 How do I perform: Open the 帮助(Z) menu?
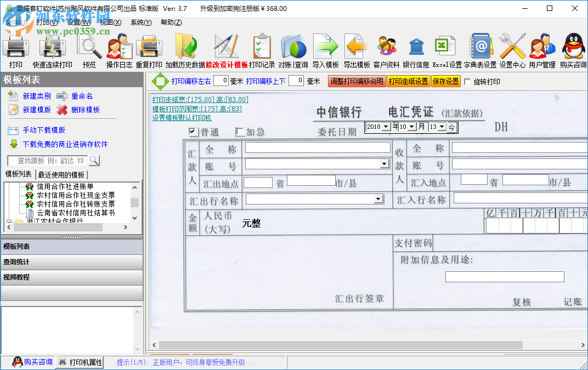point(171,22)
